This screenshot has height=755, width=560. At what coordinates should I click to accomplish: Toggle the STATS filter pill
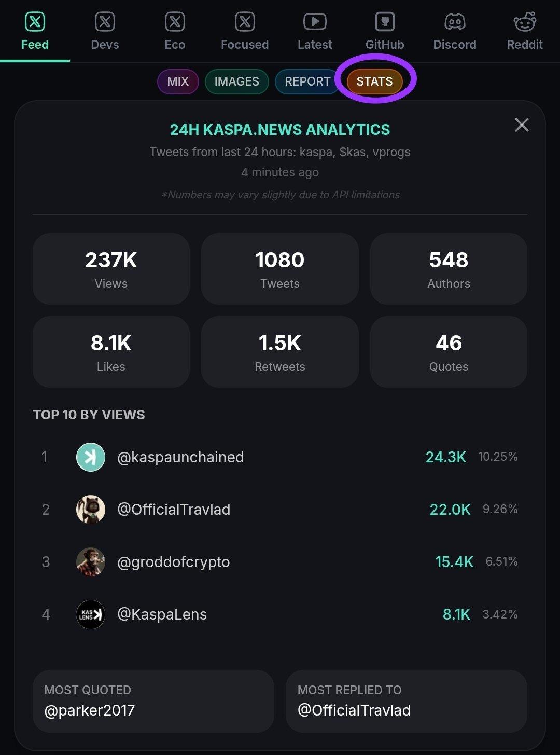coord(374,81)
